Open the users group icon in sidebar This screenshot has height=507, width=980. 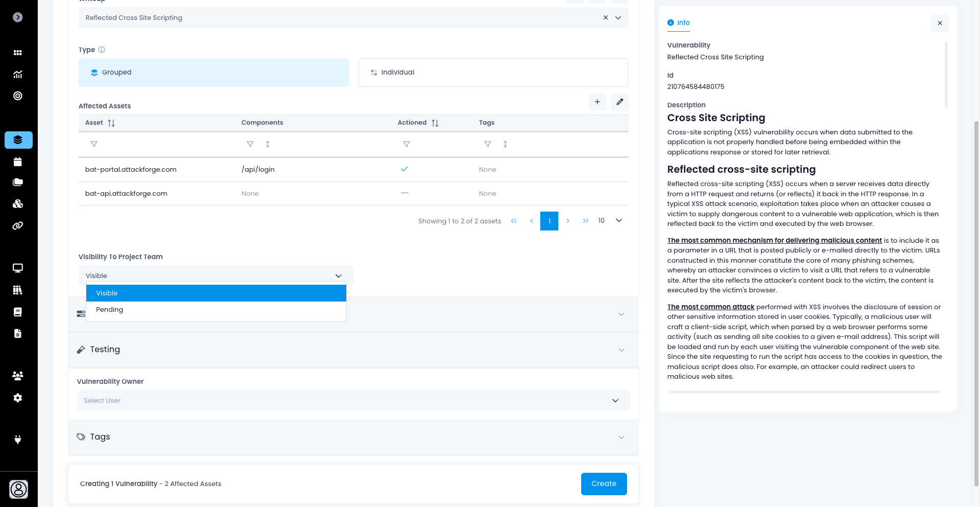click(18, 376)
